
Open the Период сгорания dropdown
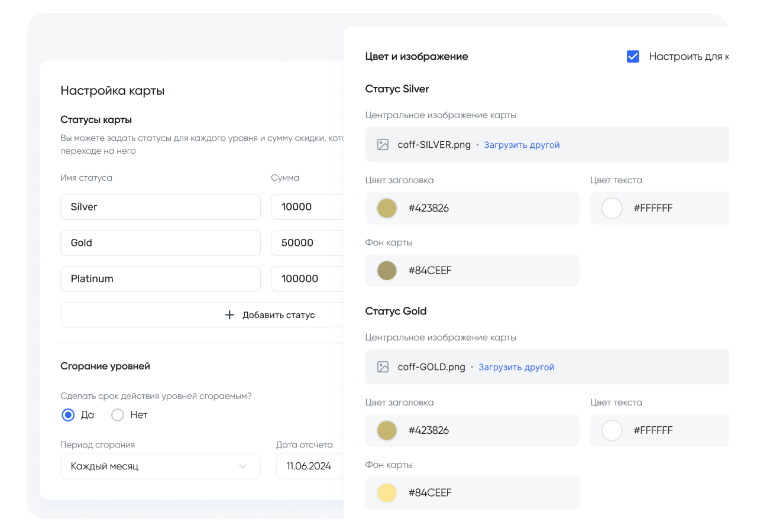pyautogui.click(x=160, y=466)
